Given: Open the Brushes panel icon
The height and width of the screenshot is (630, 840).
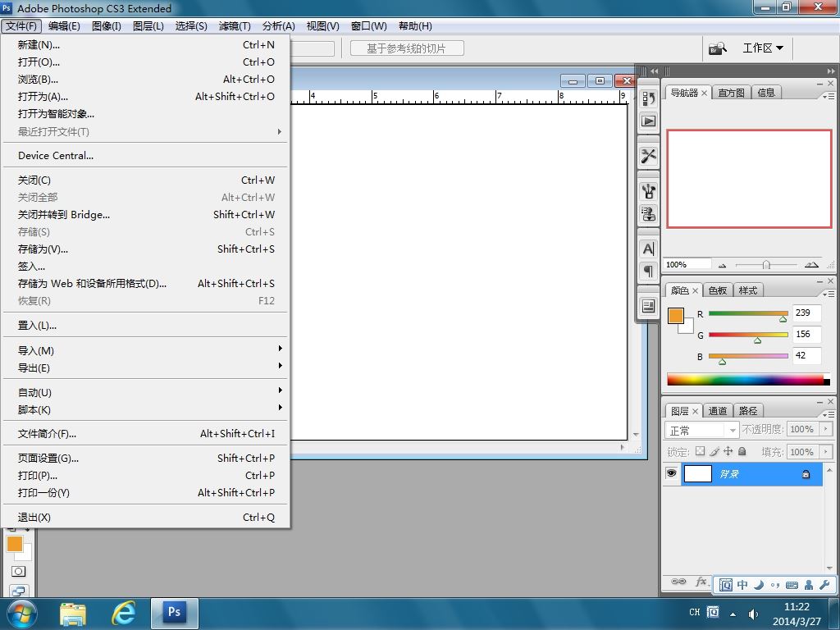Looking at the screenshot, I should pyautogui.click(x=648, y=190).
